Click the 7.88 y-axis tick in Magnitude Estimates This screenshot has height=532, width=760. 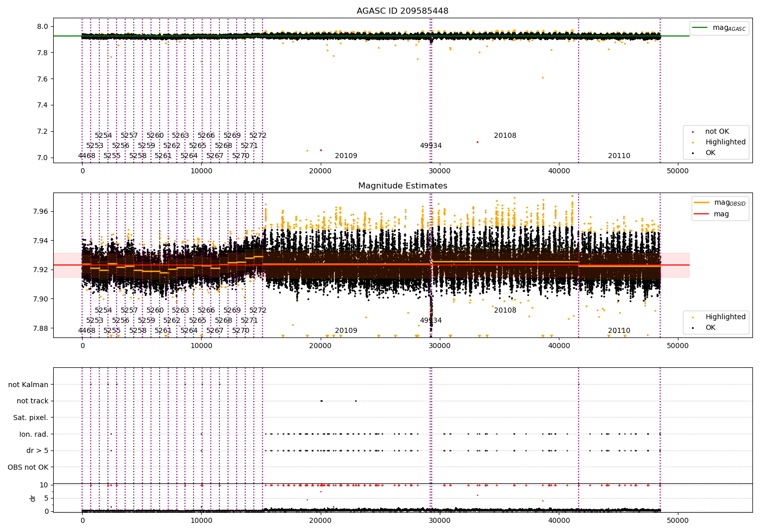41,328
